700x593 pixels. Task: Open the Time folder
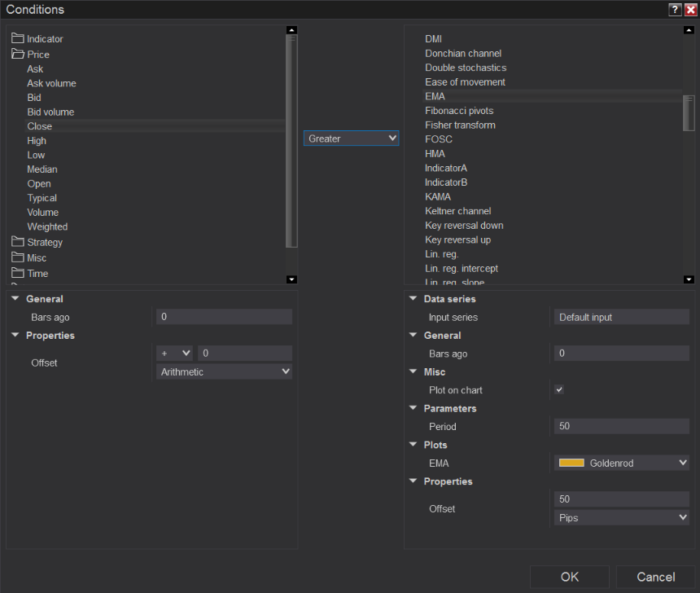[x=30, y=274]
